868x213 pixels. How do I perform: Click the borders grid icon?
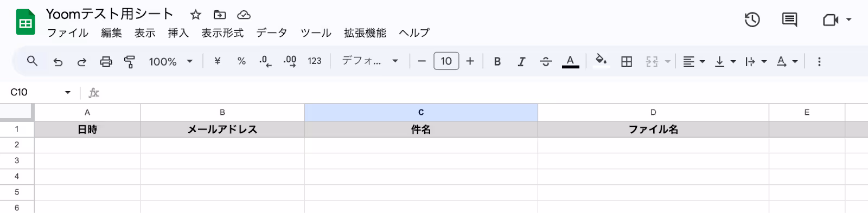[x=627, y=61]
